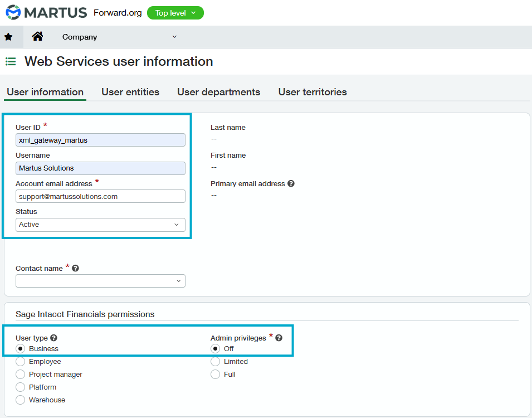The height and width of the screenshot is (418, 532).
Task: Click the Account email address field
Action: pyautogui.click(x=100, y=196)
